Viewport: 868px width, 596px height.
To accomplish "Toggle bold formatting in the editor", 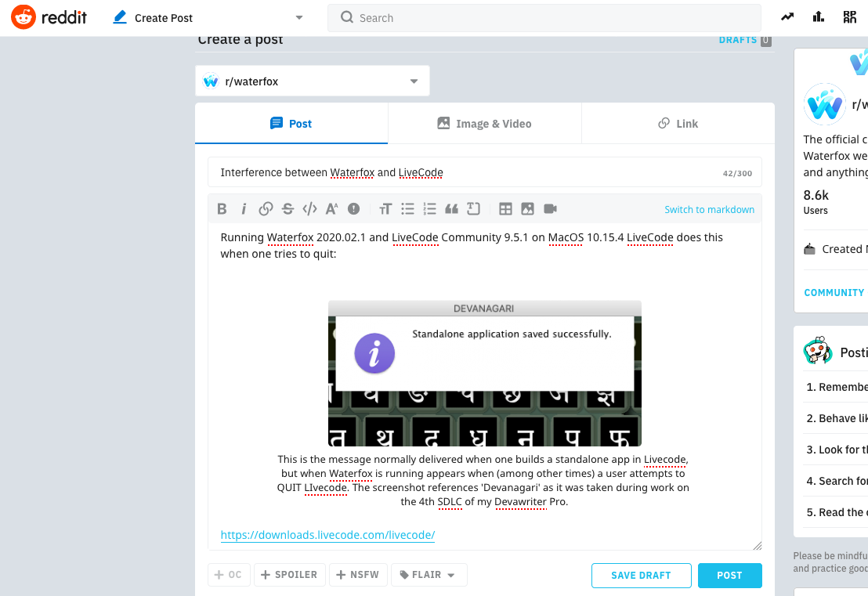I will [x=222, y=209].
